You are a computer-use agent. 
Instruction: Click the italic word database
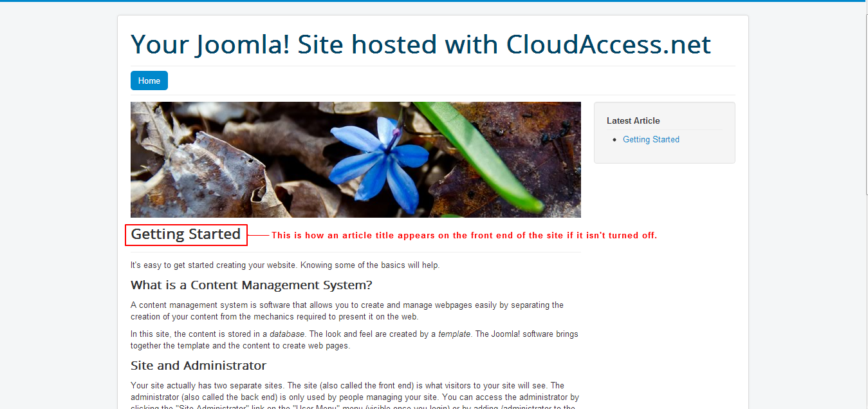pyautogui.click(x=287, y=334)
